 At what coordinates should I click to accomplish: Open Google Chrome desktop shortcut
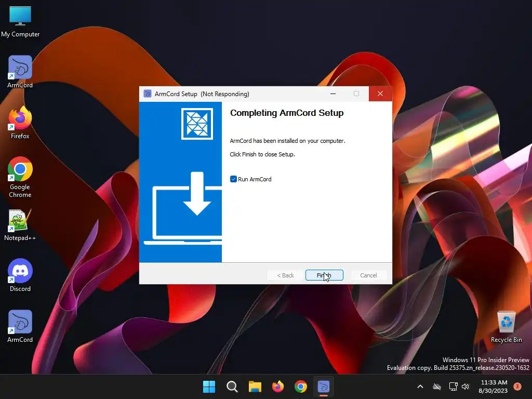pos(20,177)
